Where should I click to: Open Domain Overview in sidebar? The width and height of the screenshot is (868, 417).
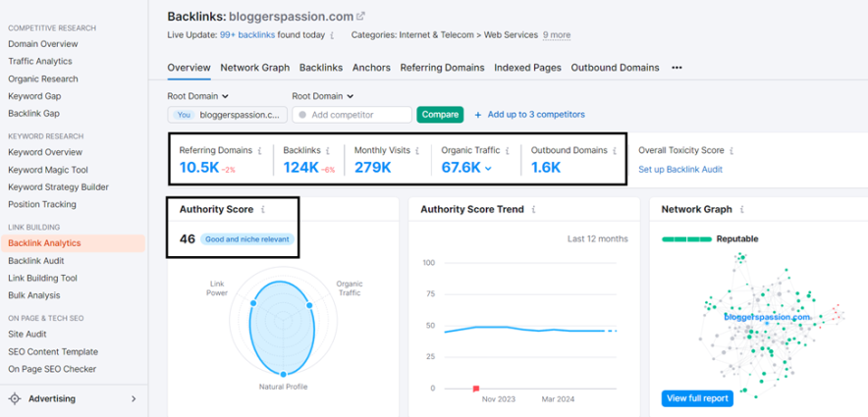point(43,44)
